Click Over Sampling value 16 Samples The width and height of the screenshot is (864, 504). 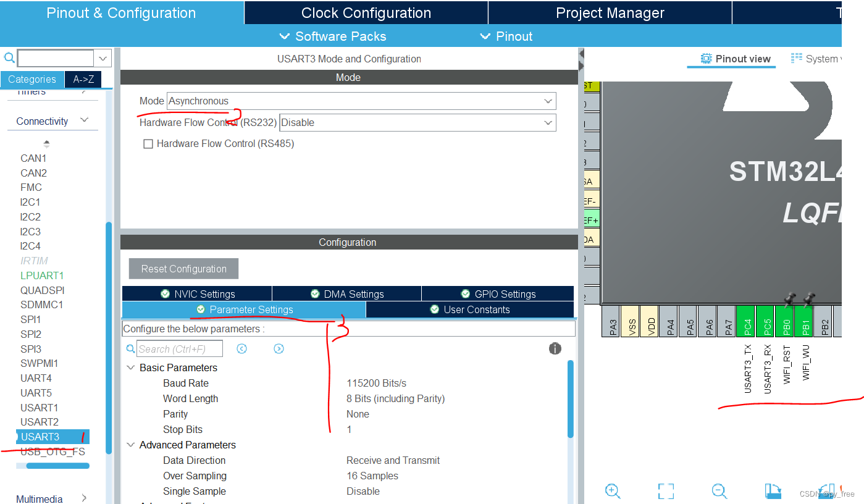click(372, 476)
